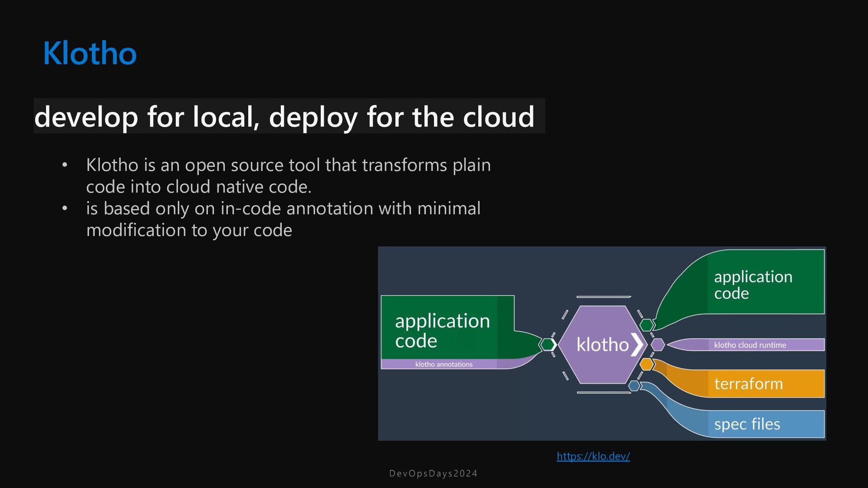This screenshot has width=868, height=488.
Task: Click the purple klotho hexagon logo
Action: (603, 345)
